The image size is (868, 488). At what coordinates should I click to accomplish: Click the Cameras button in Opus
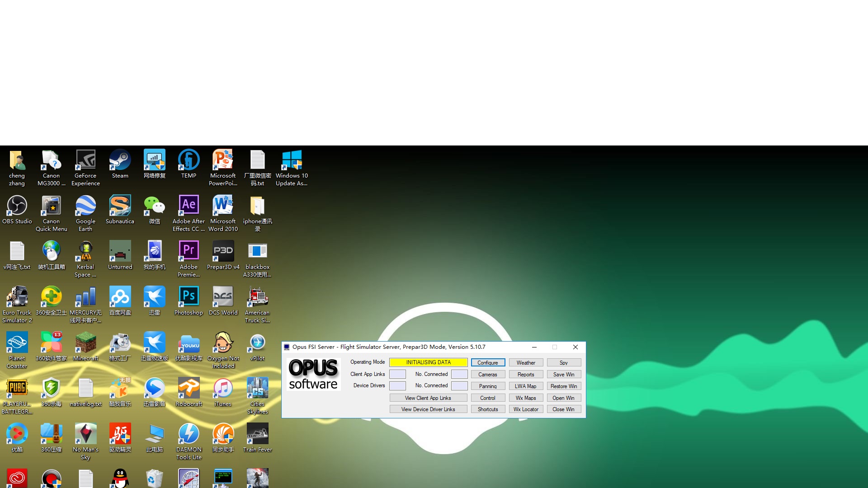tap(488, 374)
